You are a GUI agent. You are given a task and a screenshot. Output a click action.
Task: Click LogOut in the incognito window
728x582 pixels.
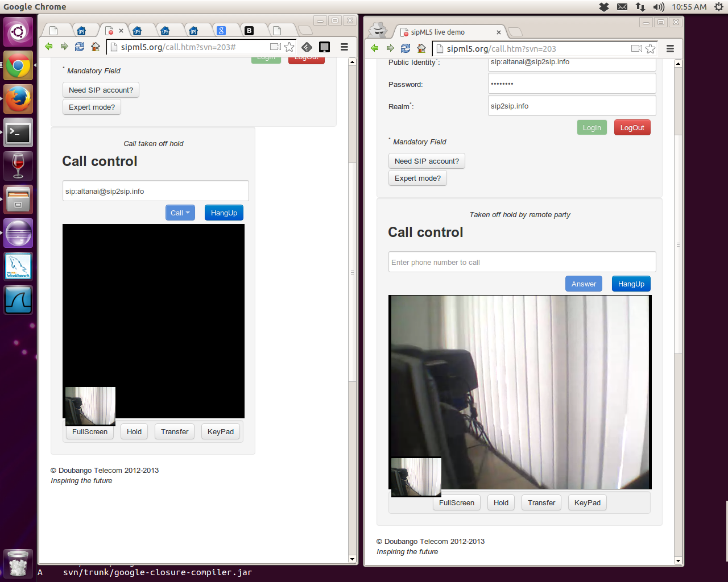pyautogui.click(x=632, y=127)
